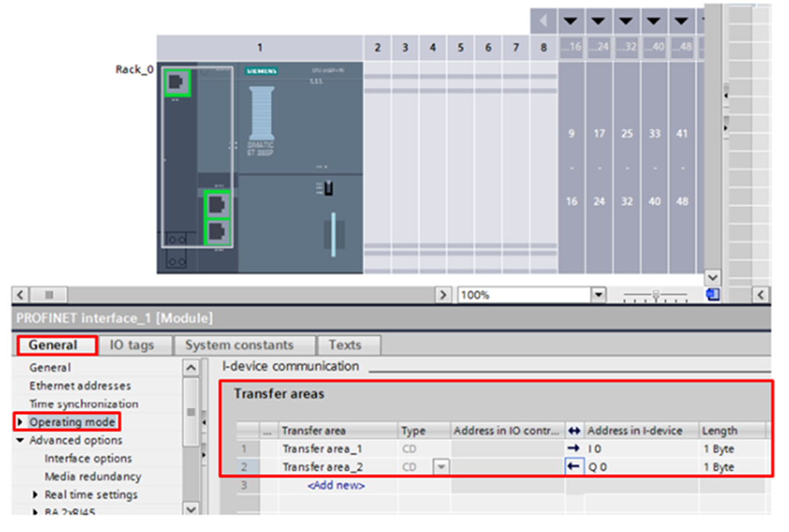
Task: Select Ethernet addresses in the navigation tree
Action: (x=80, y=386)
